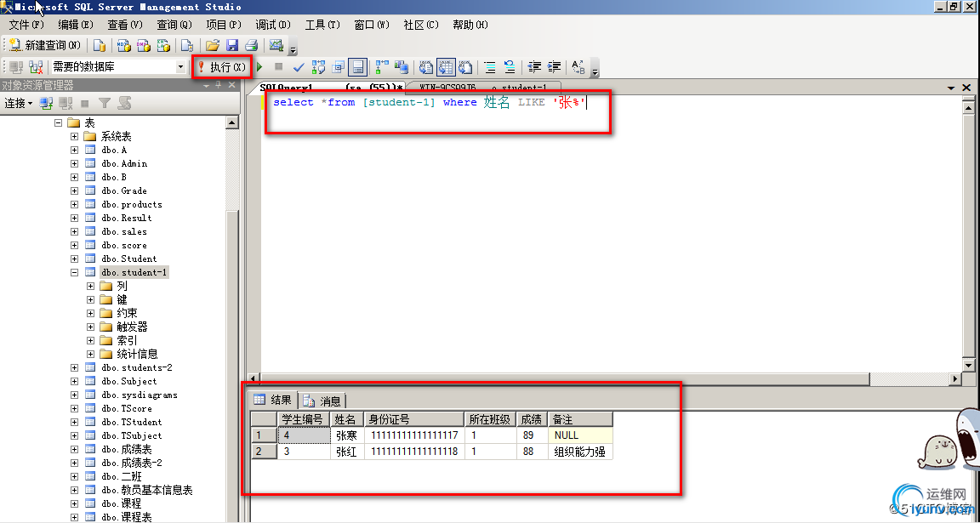
Task: Click the Open File folder icon
Action: click(213, 45)
